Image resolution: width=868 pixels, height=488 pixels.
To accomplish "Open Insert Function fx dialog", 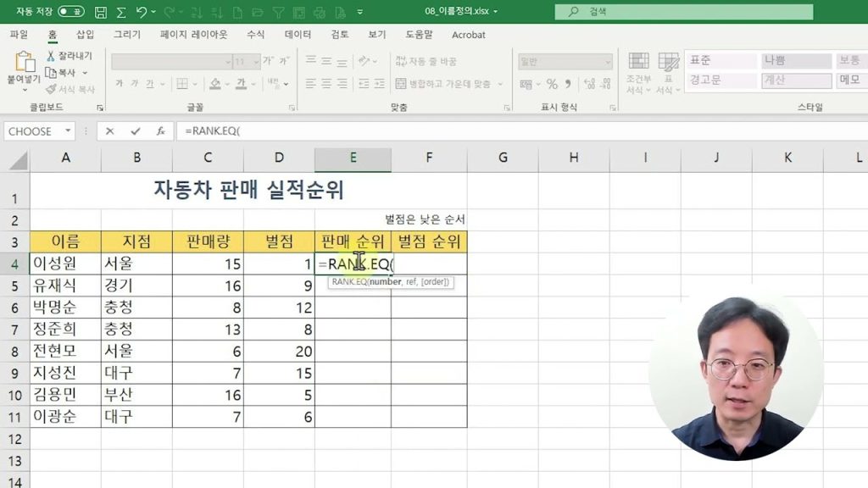I will [160, 131].
